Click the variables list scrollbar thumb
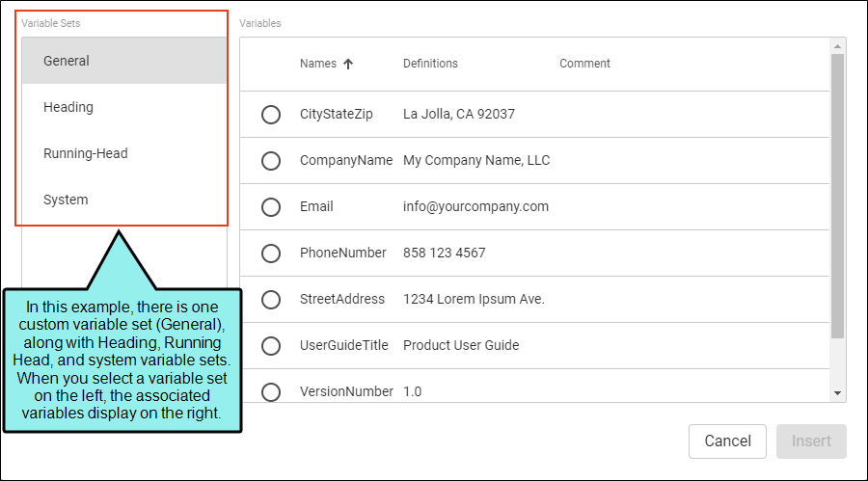This screenshot has height=481, width=868. tap(837, 193)
